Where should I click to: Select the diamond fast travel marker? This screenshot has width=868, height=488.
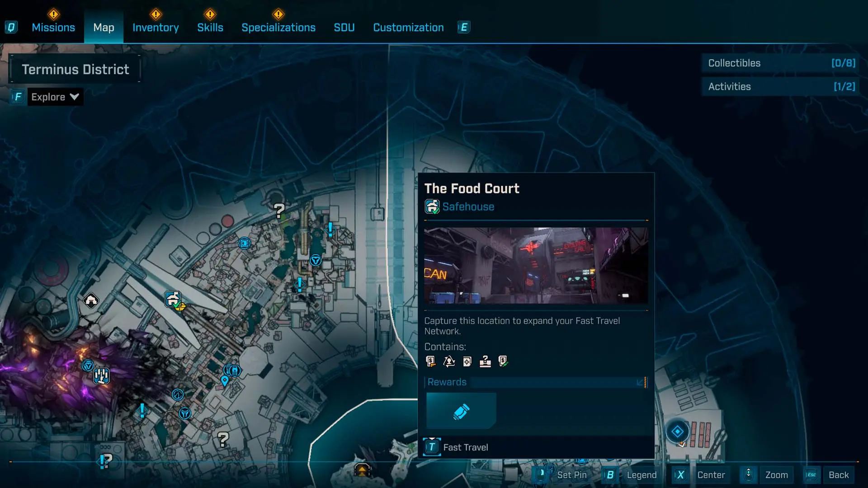[x=677, y=432]
